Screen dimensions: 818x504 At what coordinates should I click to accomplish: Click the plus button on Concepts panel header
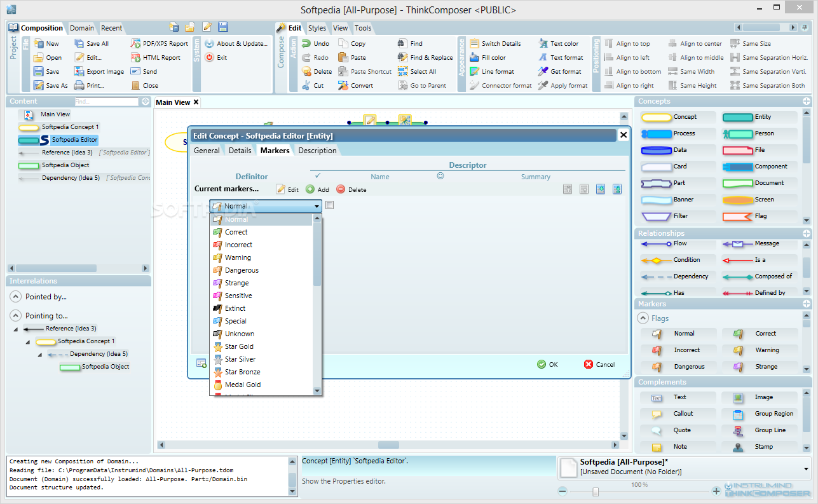807,101
